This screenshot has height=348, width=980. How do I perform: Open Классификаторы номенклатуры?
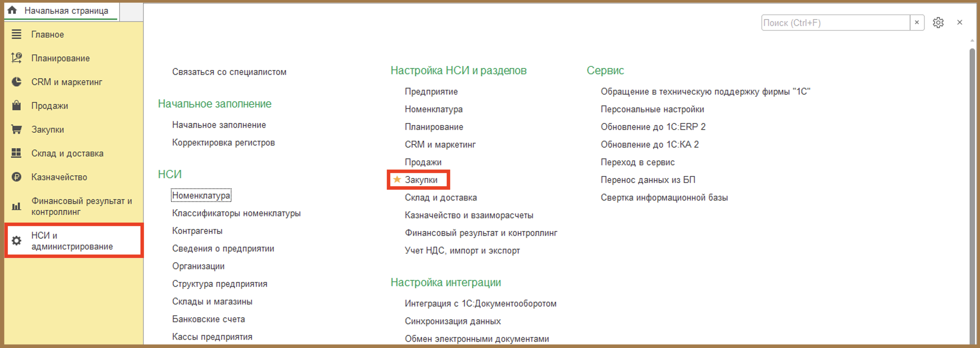(x=236, y=213)
